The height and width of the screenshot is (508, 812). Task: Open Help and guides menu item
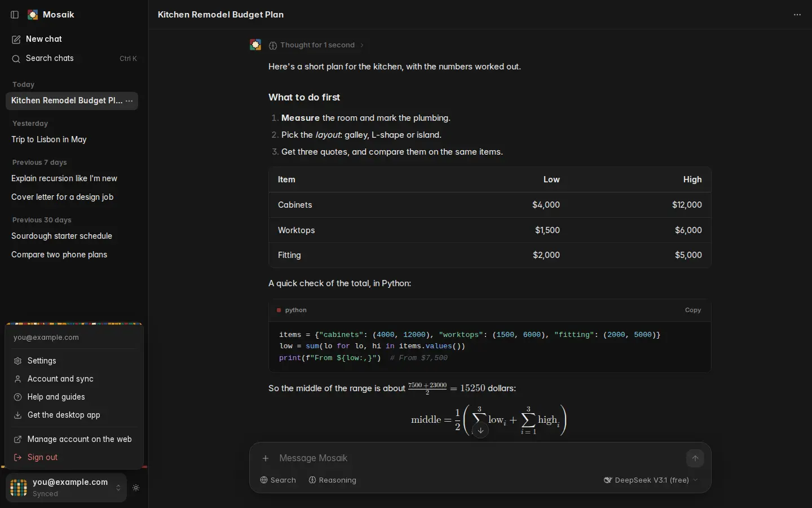coord(74,397)
